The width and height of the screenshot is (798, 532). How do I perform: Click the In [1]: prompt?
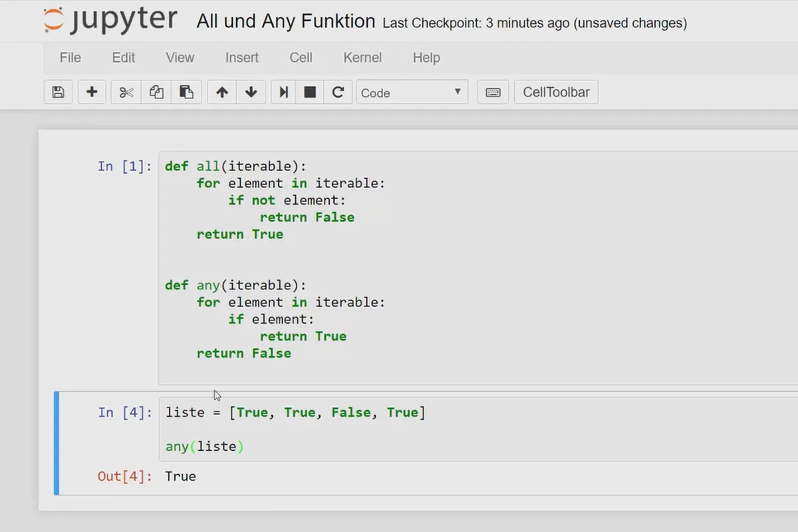pos(124,166)
